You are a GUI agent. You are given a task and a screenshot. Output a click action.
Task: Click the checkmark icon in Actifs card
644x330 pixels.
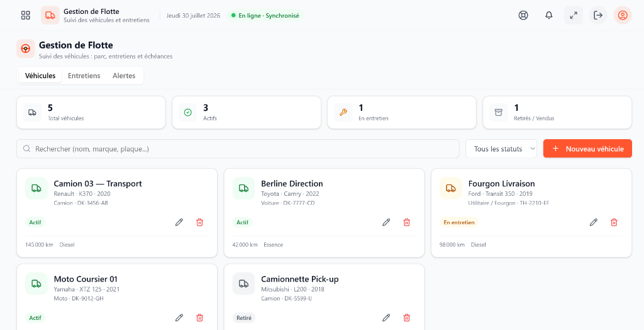[187, 112]
